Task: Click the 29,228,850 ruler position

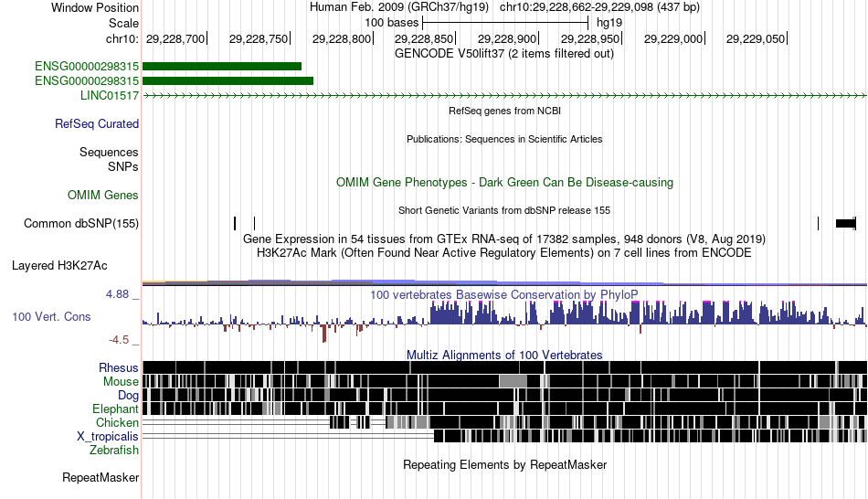Action: (x=424, y=38)
